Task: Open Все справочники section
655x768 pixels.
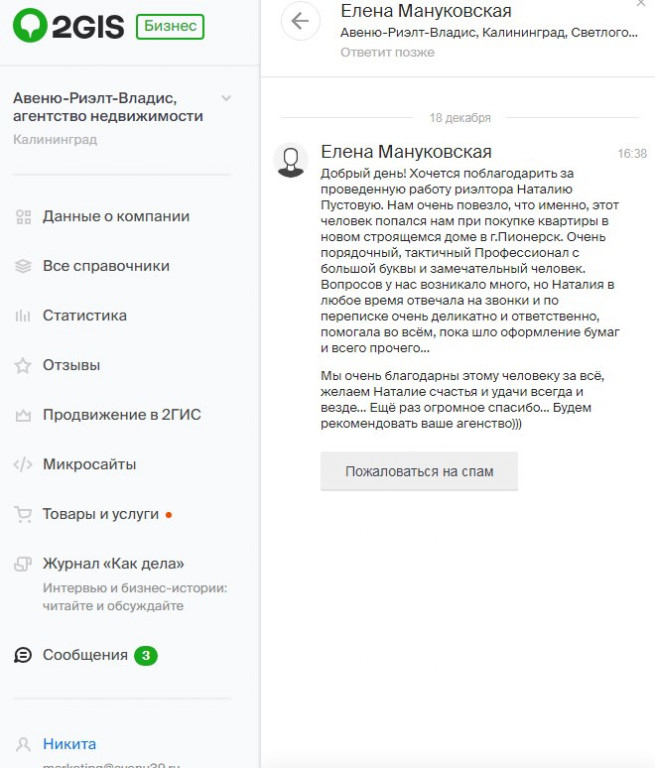Action: (106, 266)
